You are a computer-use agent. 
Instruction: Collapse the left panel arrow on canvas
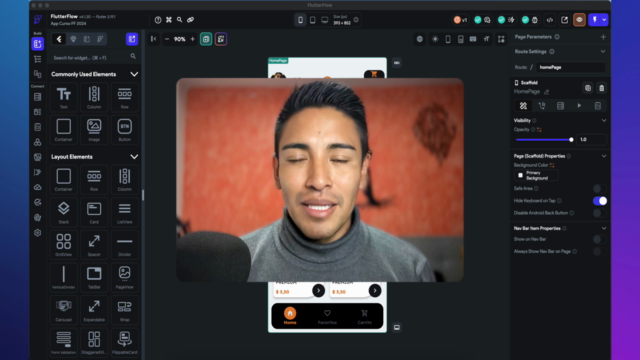(153, 39)
